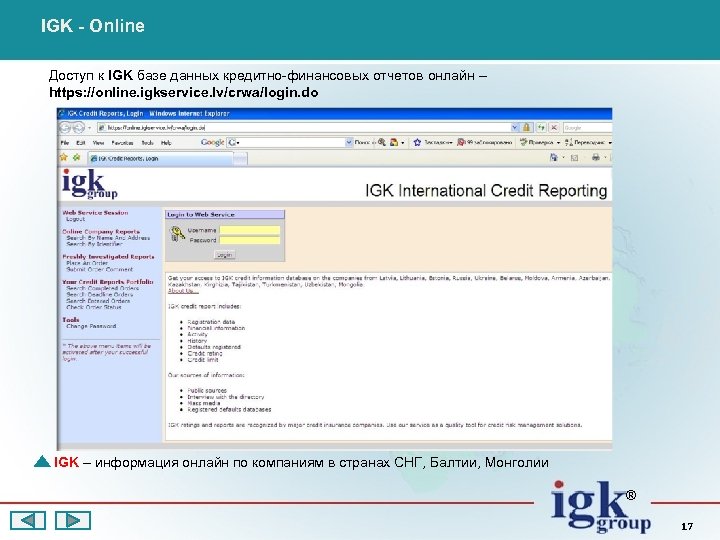This screenshot has width=720, height=540.
Task: Click the slide's previous arrow button
Action: click(x=28, y=520)
